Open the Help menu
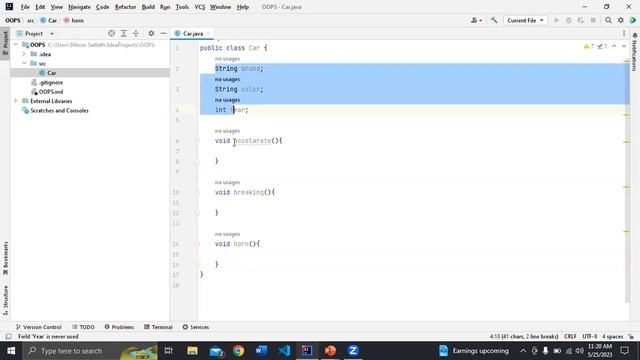This screenshot has height=360, width=640. [243, 7]
